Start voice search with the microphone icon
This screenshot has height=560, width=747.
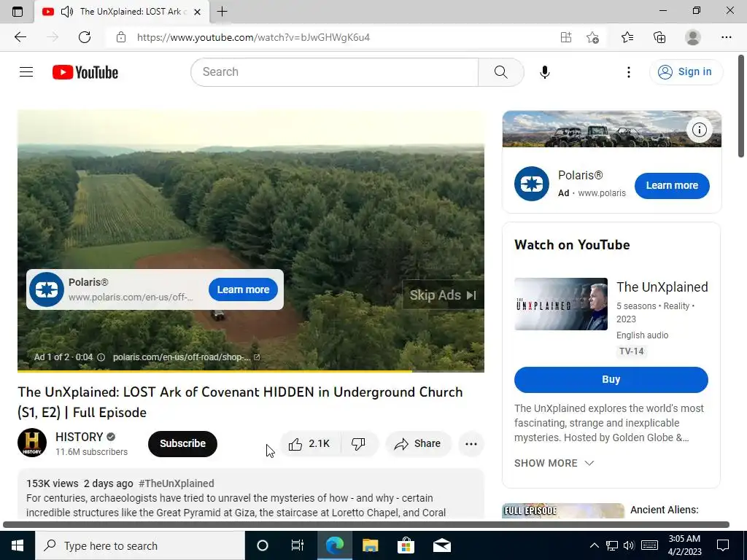coord(544,72)
